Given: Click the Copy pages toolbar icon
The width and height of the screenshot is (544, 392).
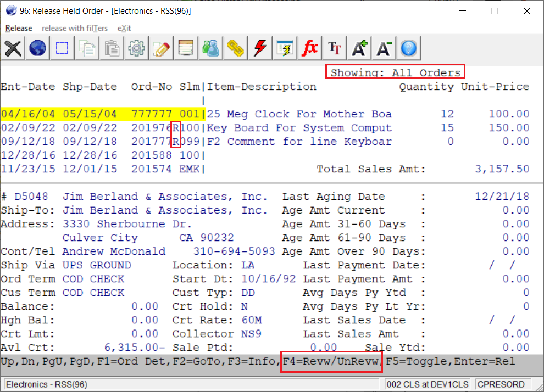Looking at the screenshot, I should click(x=87, y=48).
